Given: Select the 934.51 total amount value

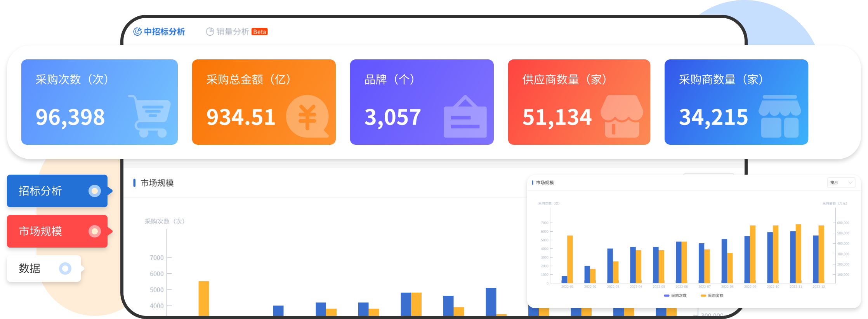Looking at the screenshot, I should point(241,117).
